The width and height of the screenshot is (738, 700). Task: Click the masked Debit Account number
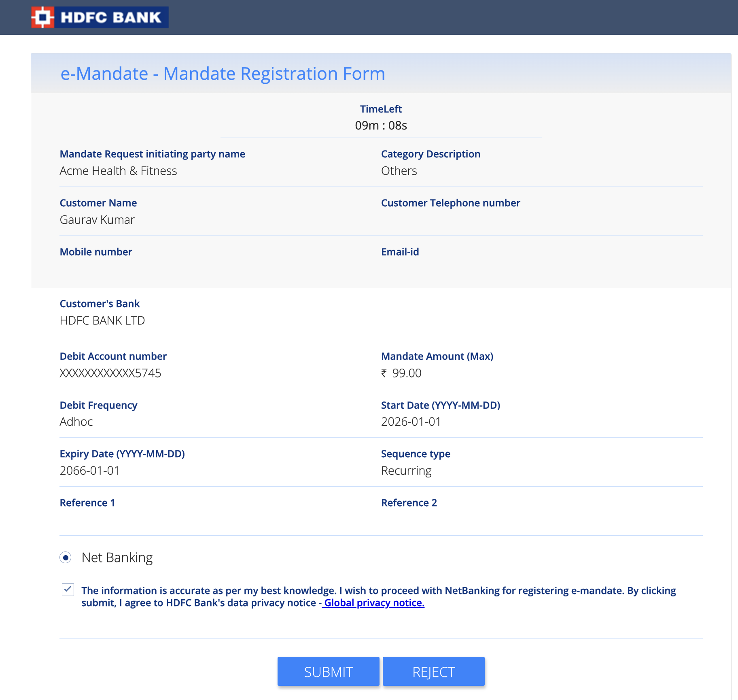(110, 373)
